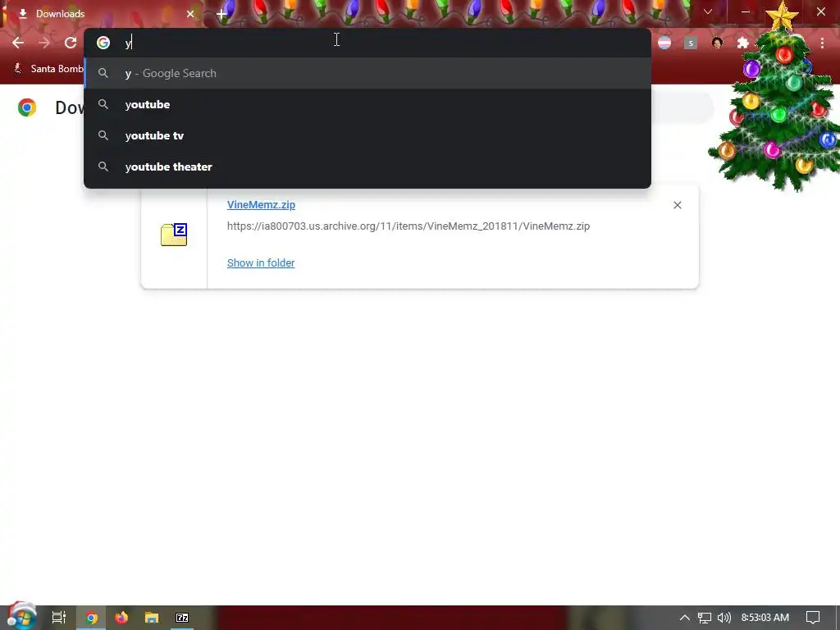840x630 pixels.
Task: Remove VineMemz.zip from the downloads list
Action: click(x=678, y=205)
